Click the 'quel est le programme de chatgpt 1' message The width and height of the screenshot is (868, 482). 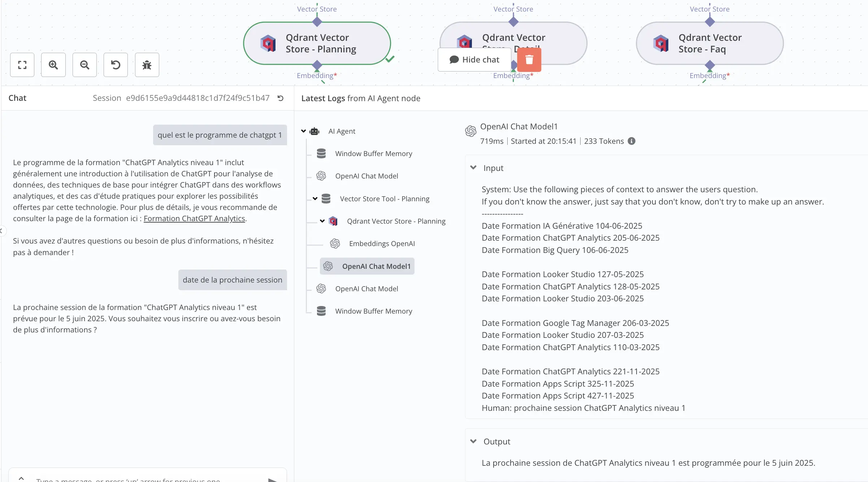(x=220, y=135)
